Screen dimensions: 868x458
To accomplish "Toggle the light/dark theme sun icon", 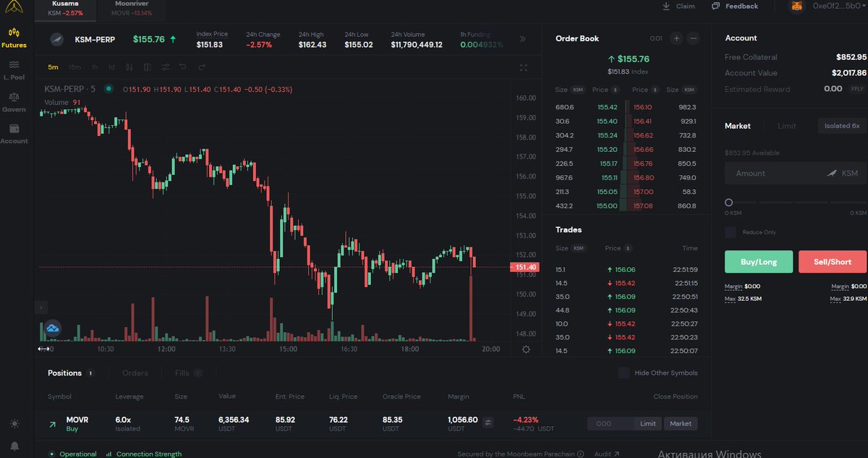I will click(14, 423).
